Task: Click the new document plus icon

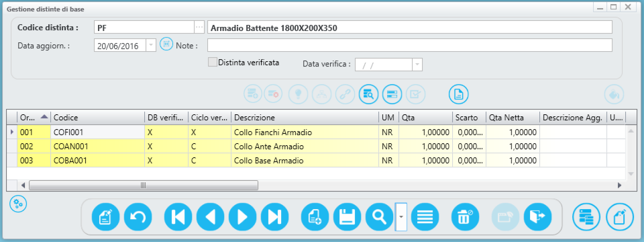Action: 315,217
